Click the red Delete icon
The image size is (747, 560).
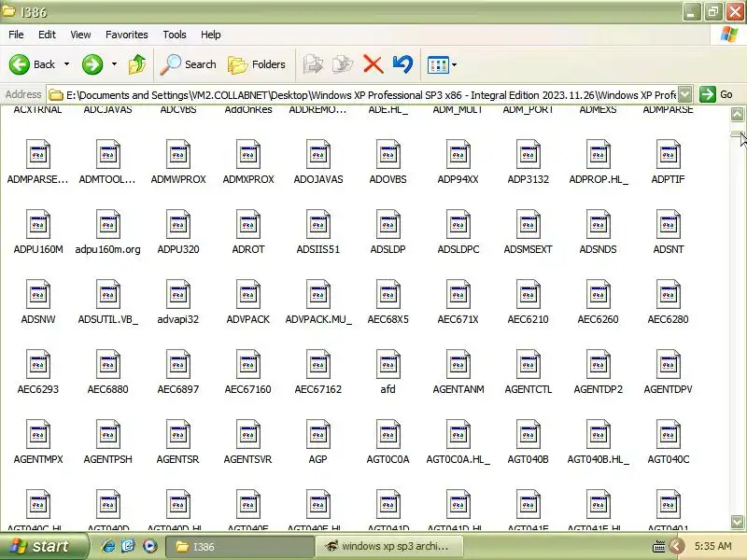[x=373, y=64]
